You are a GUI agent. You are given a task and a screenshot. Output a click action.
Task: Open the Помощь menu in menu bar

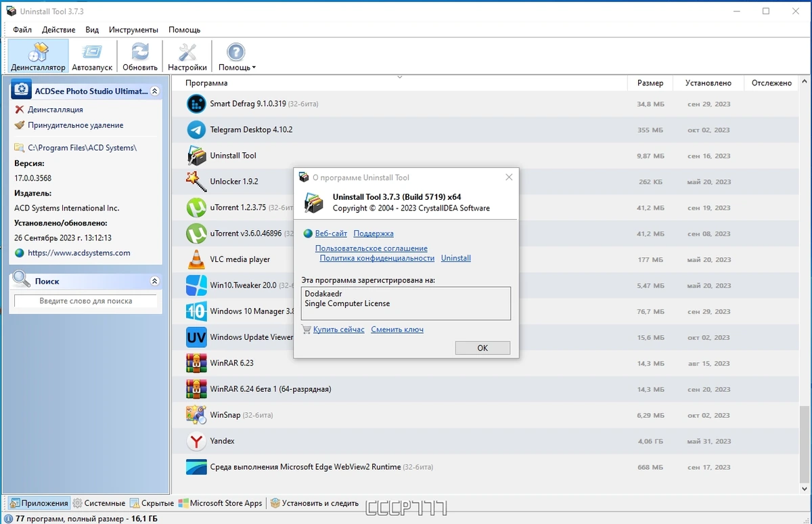pyautogui.click(x=184, y=30)
